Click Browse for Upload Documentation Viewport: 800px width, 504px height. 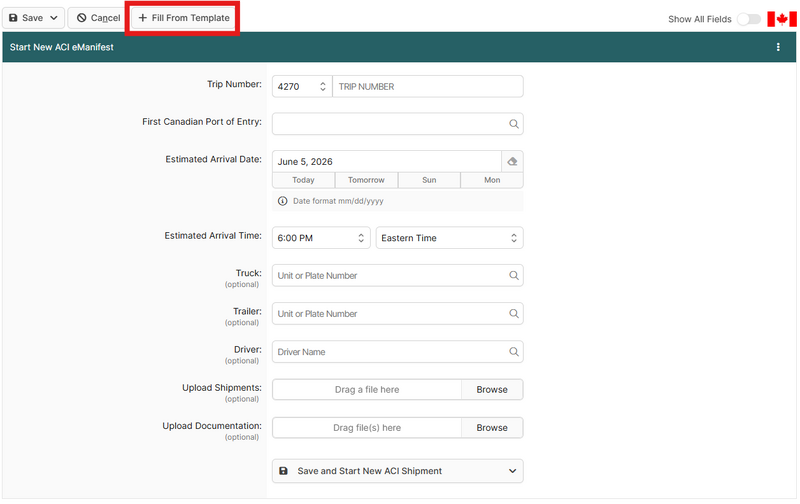tap(492, 428)
